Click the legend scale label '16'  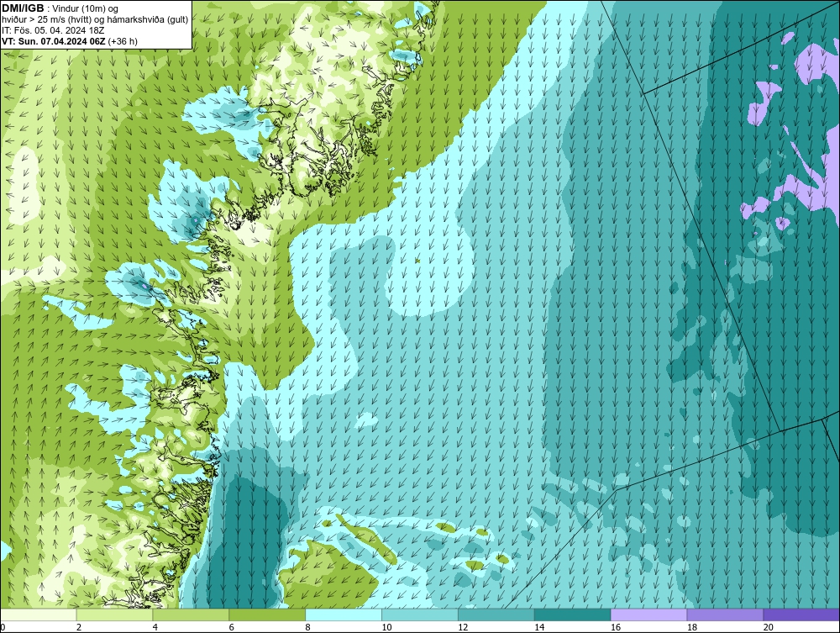pyautogui.click(x=616, y=627)
